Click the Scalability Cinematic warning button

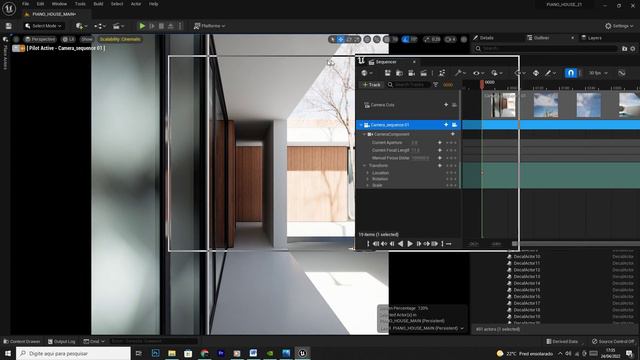click(x=120, y=39)
